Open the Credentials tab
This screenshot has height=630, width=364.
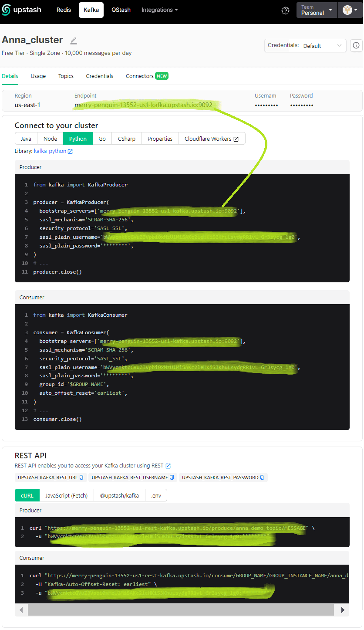click(100, 76)
